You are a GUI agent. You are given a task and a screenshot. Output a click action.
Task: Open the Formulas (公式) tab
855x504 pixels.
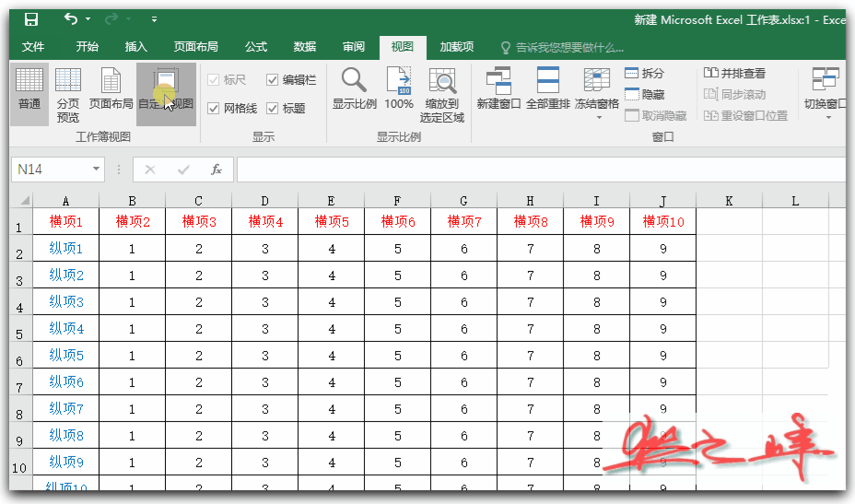pyautogui.click(x=256, y=47)
